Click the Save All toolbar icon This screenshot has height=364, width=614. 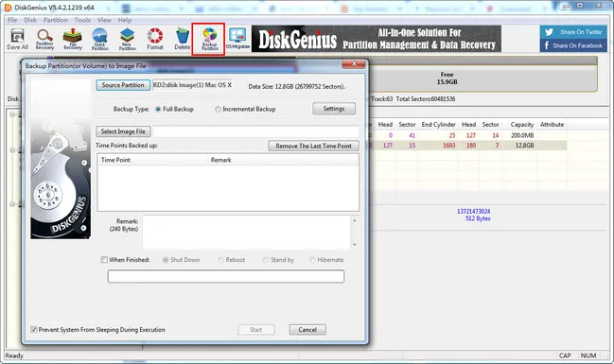[17, 39]
